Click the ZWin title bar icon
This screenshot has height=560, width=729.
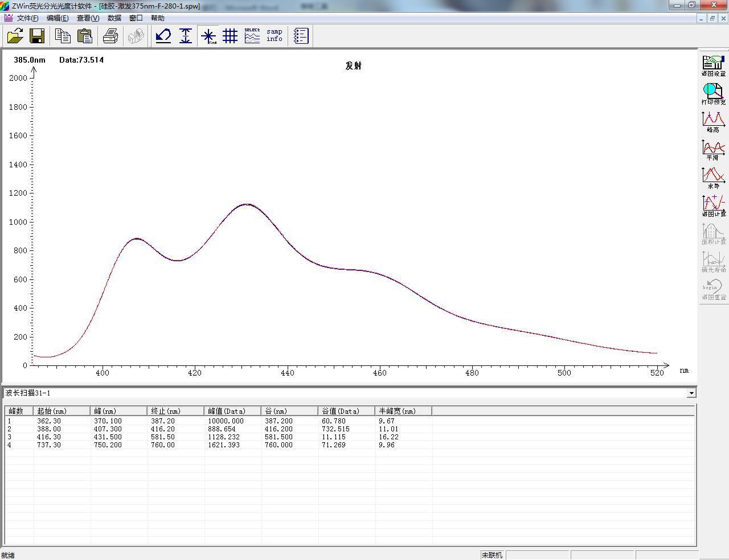pos(5,6)
